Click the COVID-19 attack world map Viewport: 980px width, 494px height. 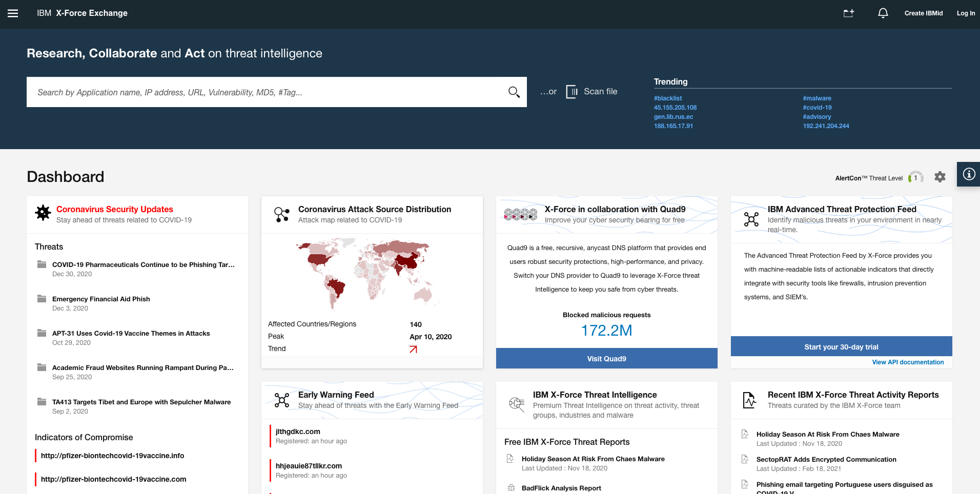pos(367,273)
